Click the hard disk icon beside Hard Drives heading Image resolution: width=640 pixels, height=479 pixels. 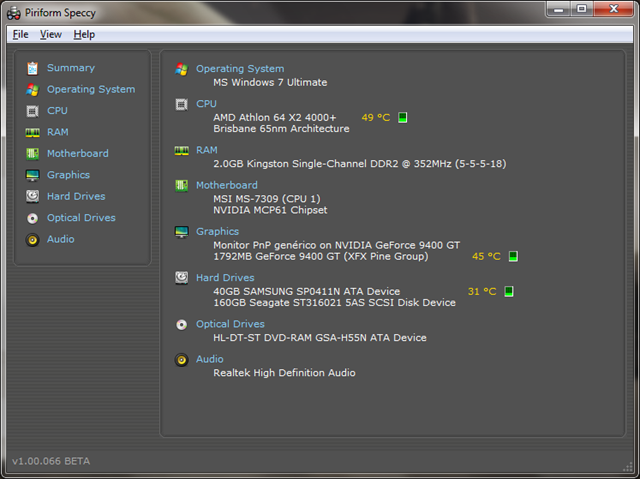182,278
